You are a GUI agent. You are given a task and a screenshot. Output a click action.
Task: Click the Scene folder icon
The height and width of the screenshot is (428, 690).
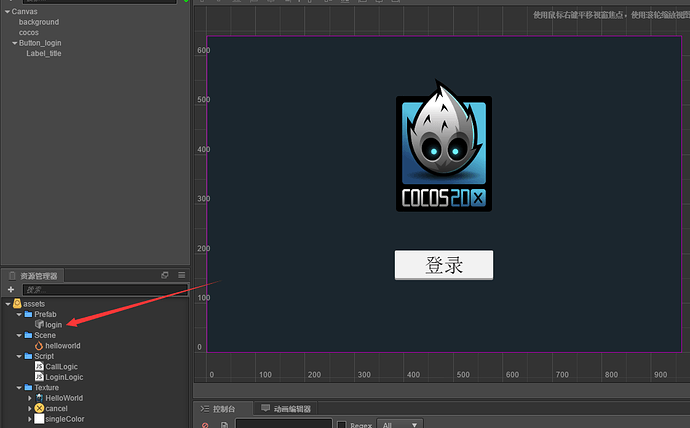[x=28, y=335]
